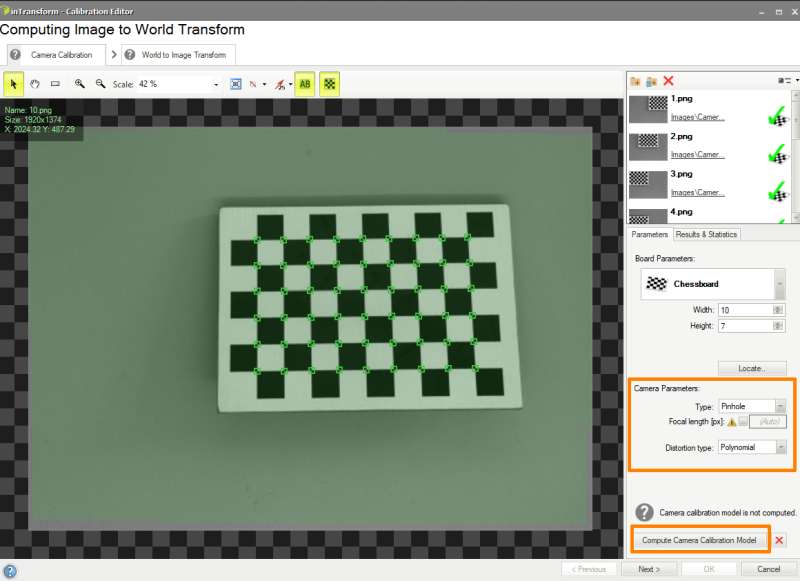
Task: Select the 3.png thumbnail
Action: [648, 185]
